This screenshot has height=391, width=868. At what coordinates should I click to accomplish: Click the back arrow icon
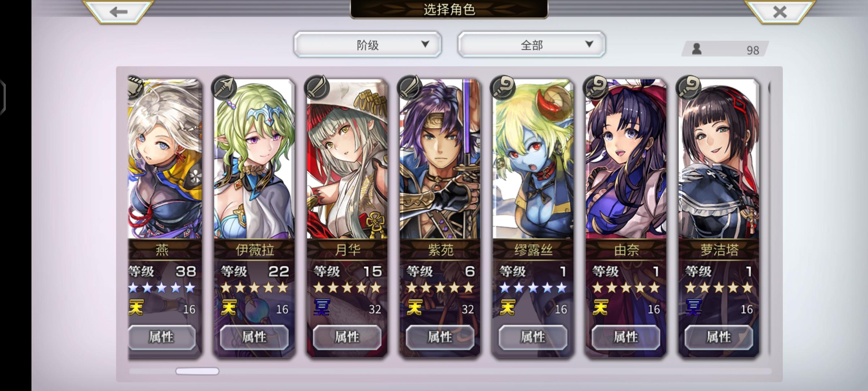click(118, 12)
